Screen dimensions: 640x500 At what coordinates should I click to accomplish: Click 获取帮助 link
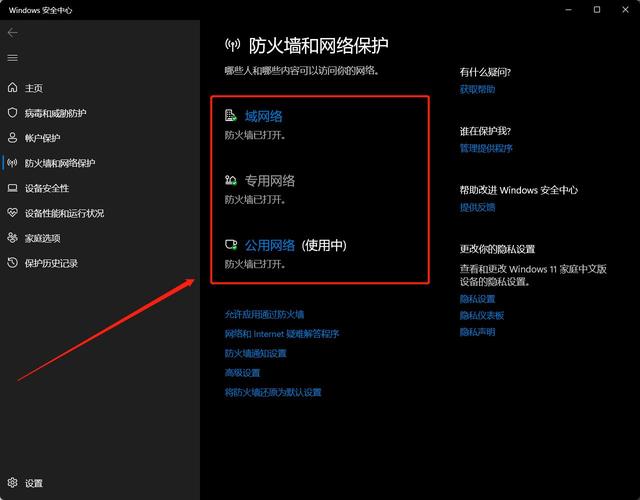[478, 89]
